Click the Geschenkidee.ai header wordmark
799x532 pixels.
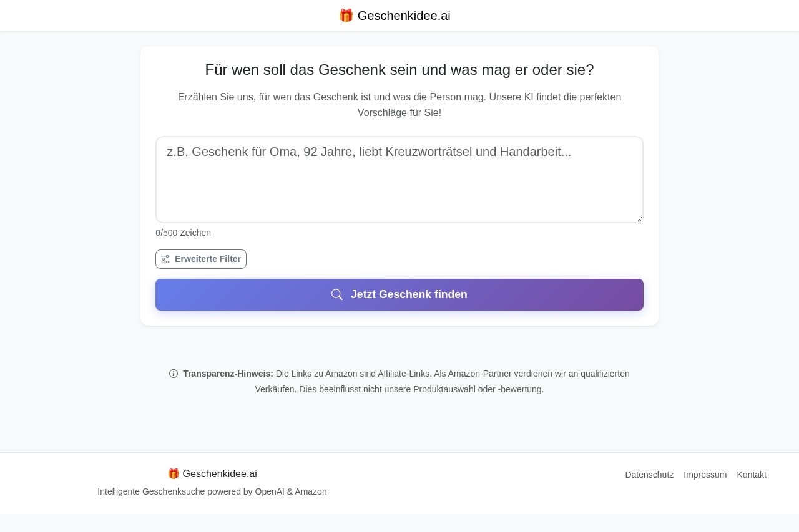click(x=404, y=16)
